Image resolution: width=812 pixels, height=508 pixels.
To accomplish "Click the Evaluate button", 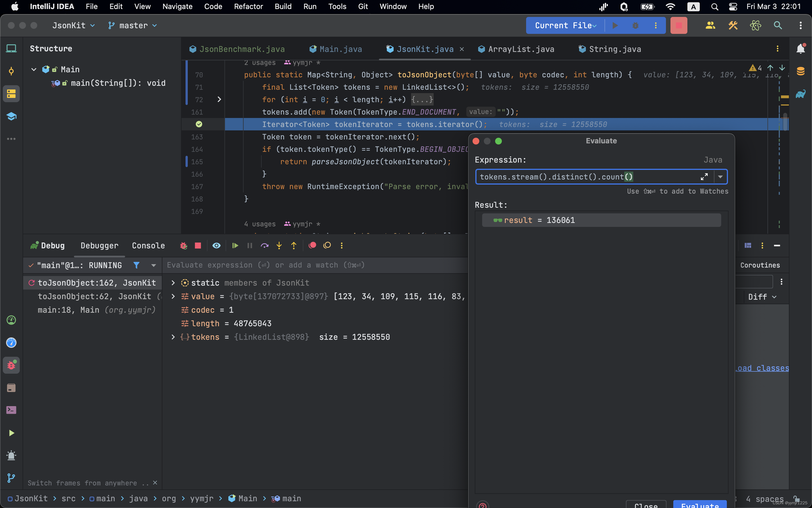I will click(x=700, y=504).
